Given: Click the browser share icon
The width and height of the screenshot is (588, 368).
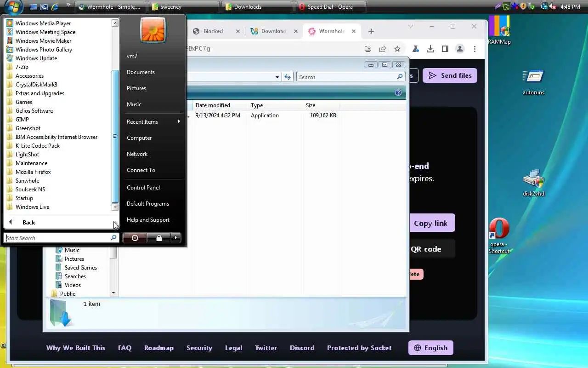Looking at the screenshot, I should pos(383,49).
